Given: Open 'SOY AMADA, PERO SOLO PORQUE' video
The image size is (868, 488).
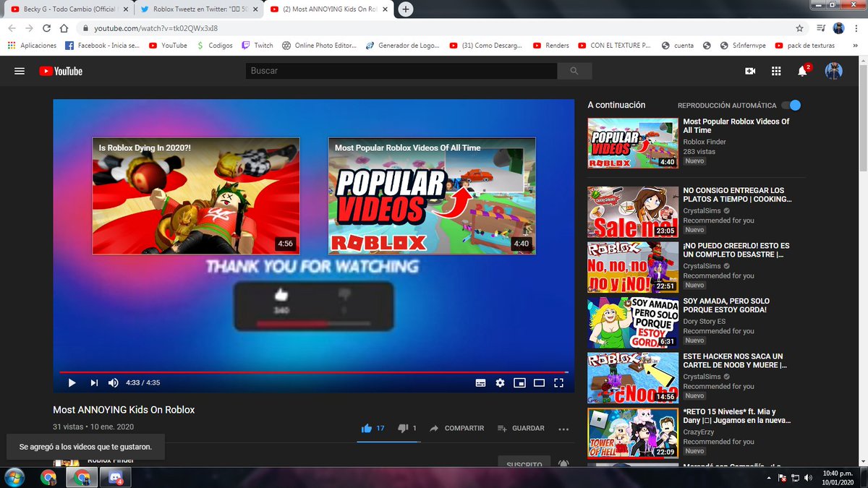Looking at the screenshot, I should click(726, 305).
